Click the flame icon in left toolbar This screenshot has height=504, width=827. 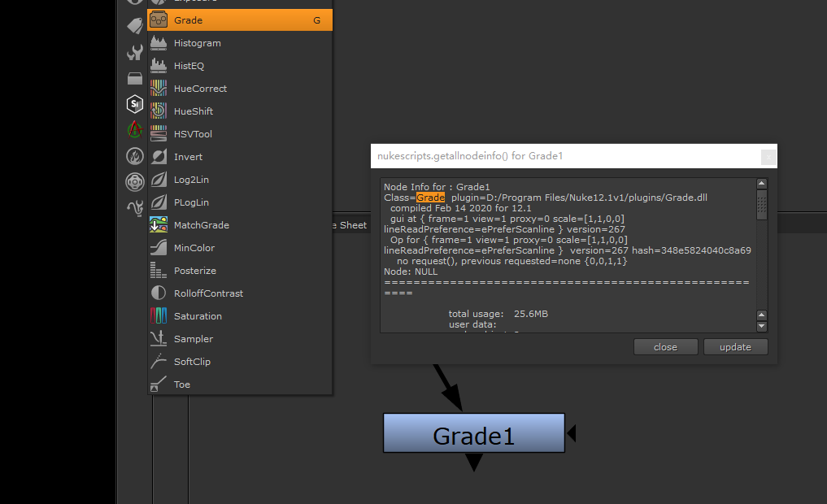point(135,155)
